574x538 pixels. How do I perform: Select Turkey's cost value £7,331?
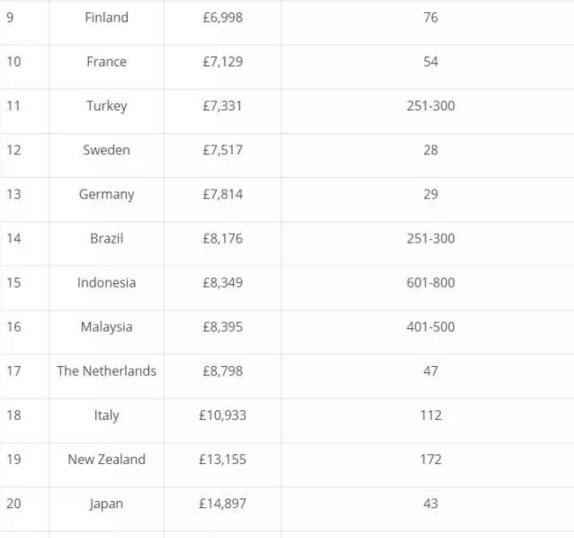coord(223,106)
